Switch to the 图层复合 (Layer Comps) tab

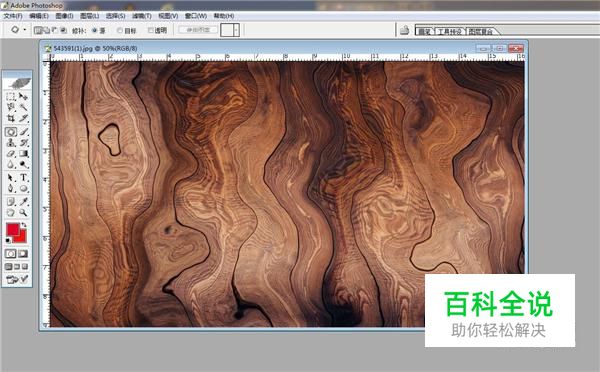pyautogui.click(x=481, y=31)
